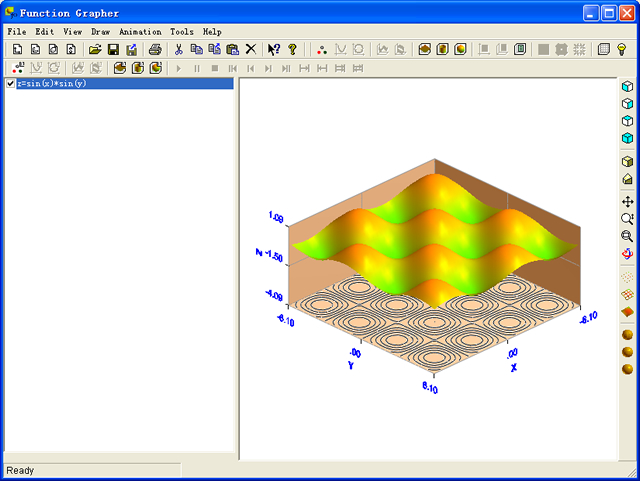Image resolution: width=640 pixels, height=481 pixels.
Task: Click the second-row animated points icon
Action: pyautogui.click(x=18, y=68)
